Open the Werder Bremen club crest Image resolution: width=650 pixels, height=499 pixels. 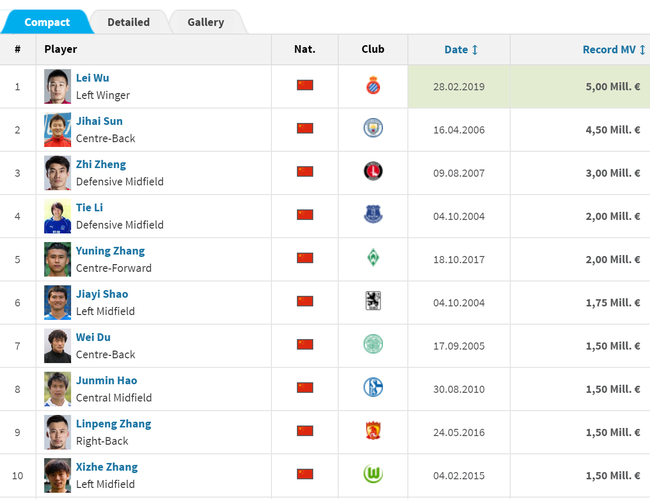coord(373,258)
